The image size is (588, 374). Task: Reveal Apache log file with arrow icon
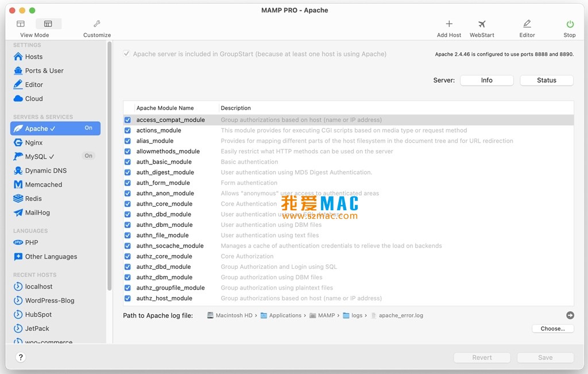coord(570,315)
